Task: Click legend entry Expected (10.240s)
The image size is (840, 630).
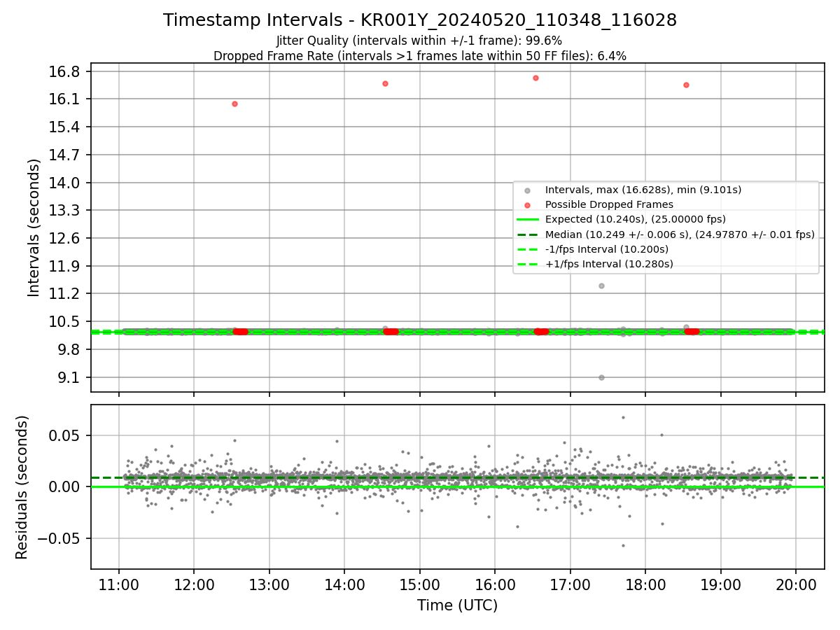Action: click(635, 219)
